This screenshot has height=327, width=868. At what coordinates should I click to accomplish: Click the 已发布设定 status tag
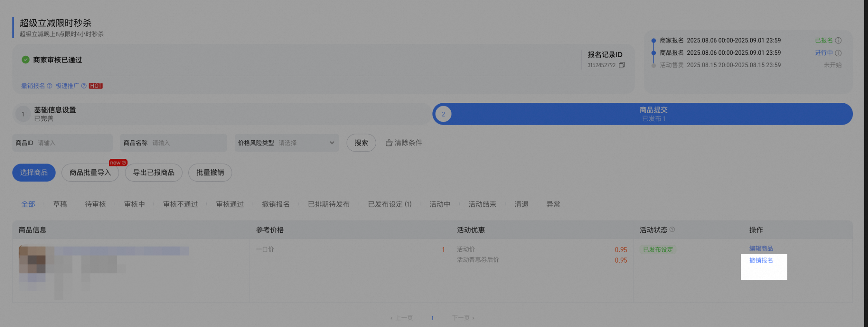pyautogui.click(x=658, y=250)
